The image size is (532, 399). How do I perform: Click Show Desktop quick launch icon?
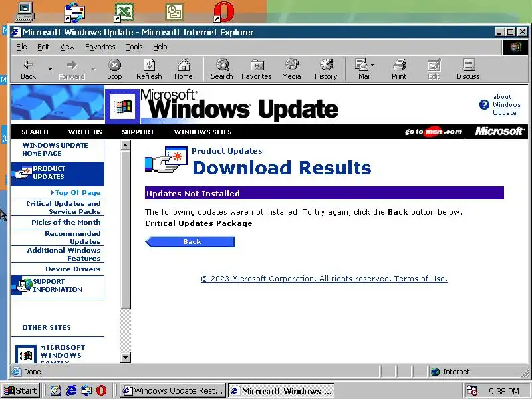[x=56, y=390]
